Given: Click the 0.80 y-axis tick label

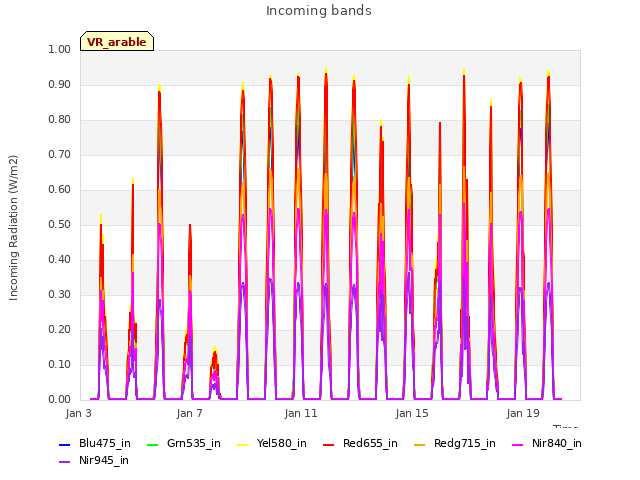Looking at the screenshot, I should click(60, 120).
